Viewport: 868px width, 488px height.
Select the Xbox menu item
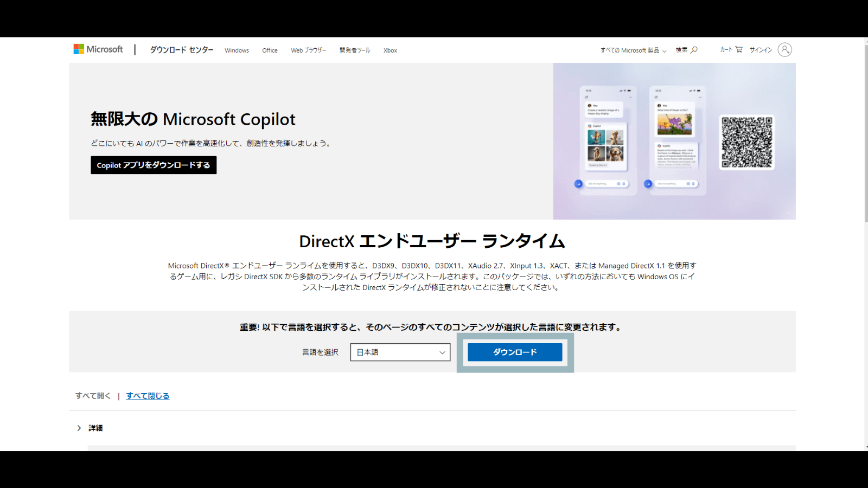[x=390, y=50]
